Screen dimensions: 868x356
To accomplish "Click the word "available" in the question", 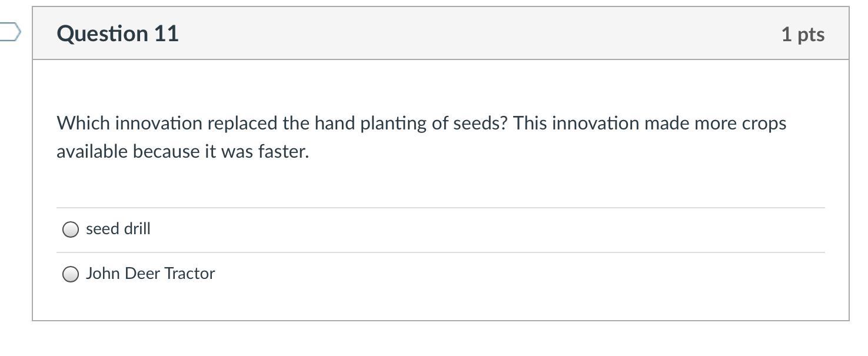I will (92, 152).
